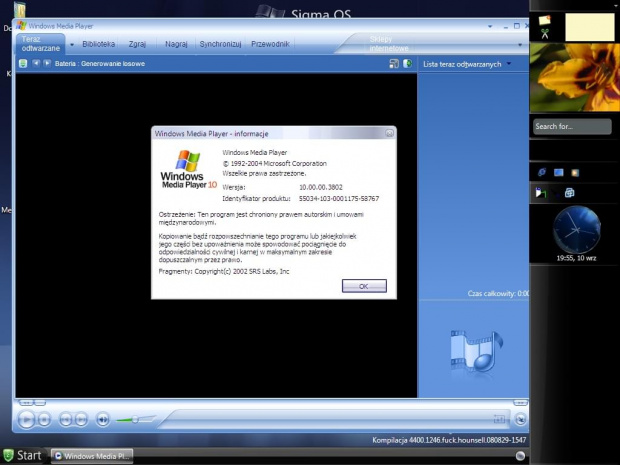Select next visualization arrow
The height and width of the screenshot is (465, 620).
(x=47, y=63)
